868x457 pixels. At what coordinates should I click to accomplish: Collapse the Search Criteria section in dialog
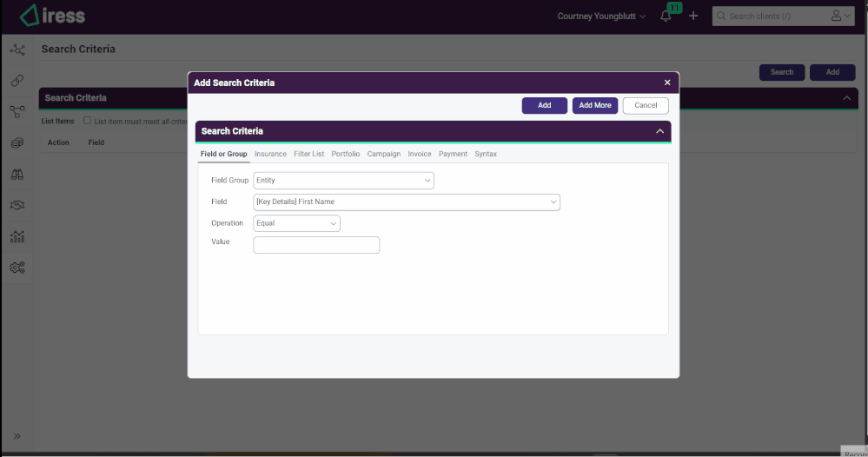[x=659, y=131]
